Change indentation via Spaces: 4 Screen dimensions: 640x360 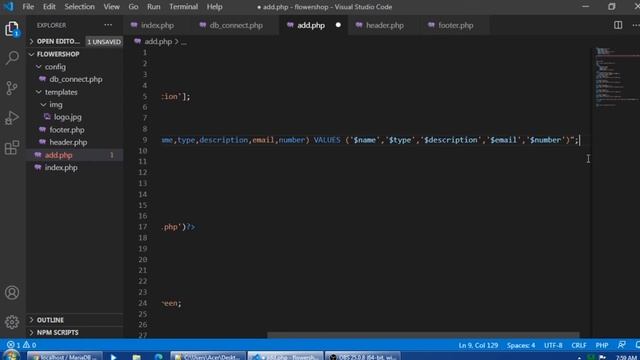pos(521,345)
